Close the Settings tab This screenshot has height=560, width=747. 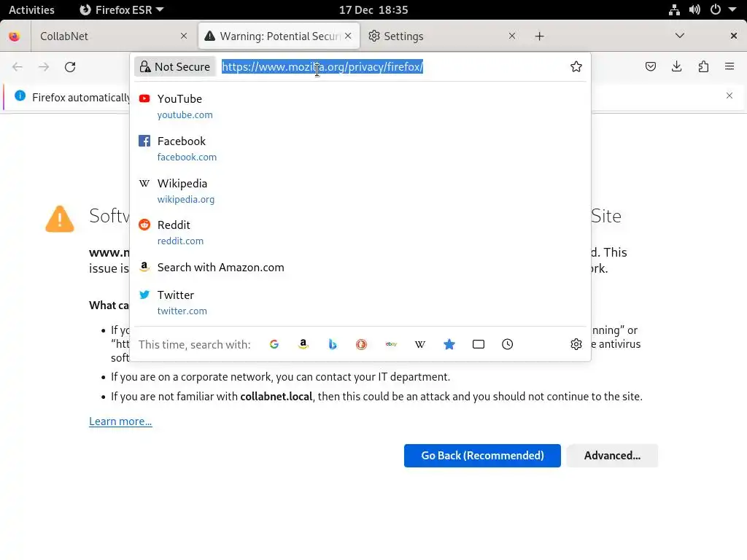(x=512, y=36)
